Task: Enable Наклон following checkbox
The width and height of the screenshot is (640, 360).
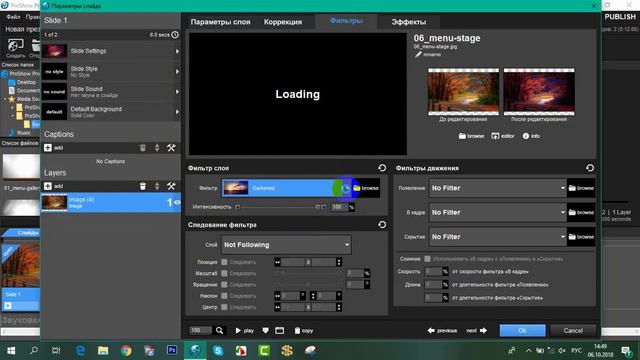Action: (224, 296)
